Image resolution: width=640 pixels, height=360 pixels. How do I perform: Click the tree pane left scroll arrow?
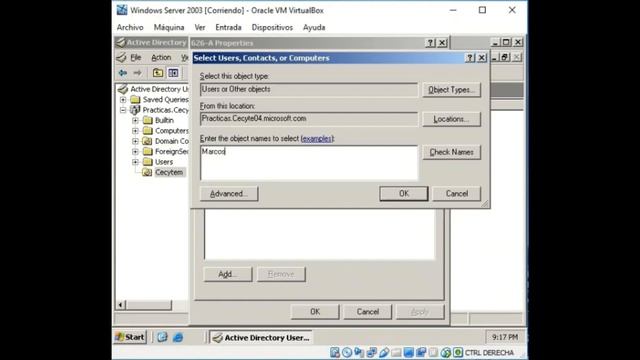click(x=121, y=305)
